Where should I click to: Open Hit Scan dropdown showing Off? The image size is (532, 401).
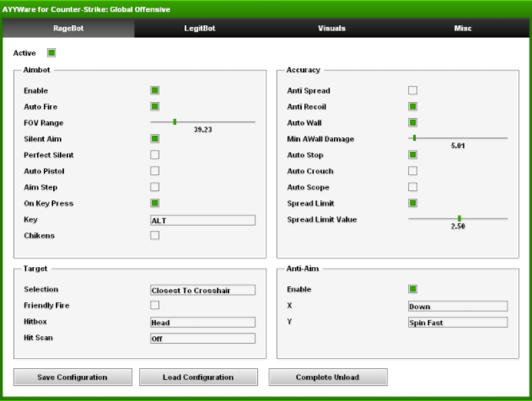pos(202,339)
